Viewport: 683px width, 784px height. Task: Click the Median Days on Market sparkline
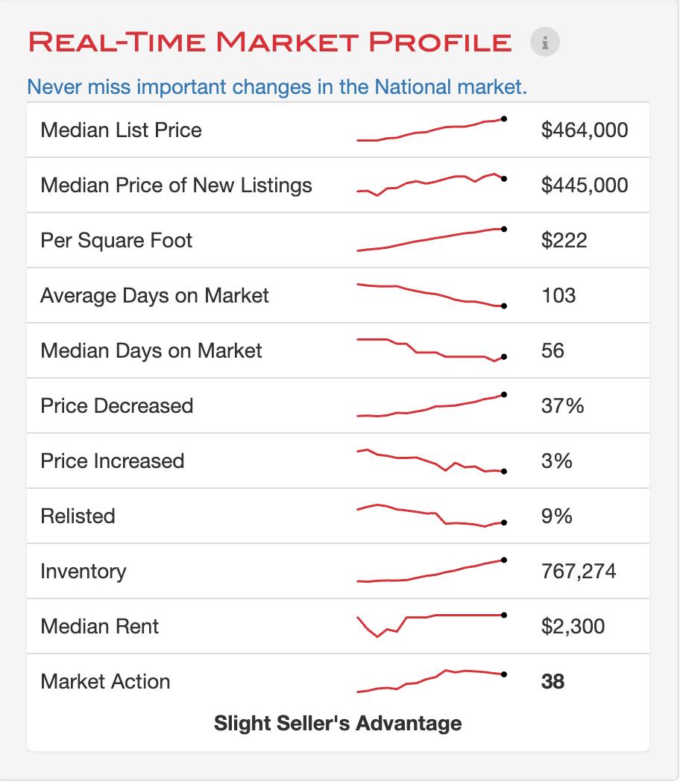(431, 350)
